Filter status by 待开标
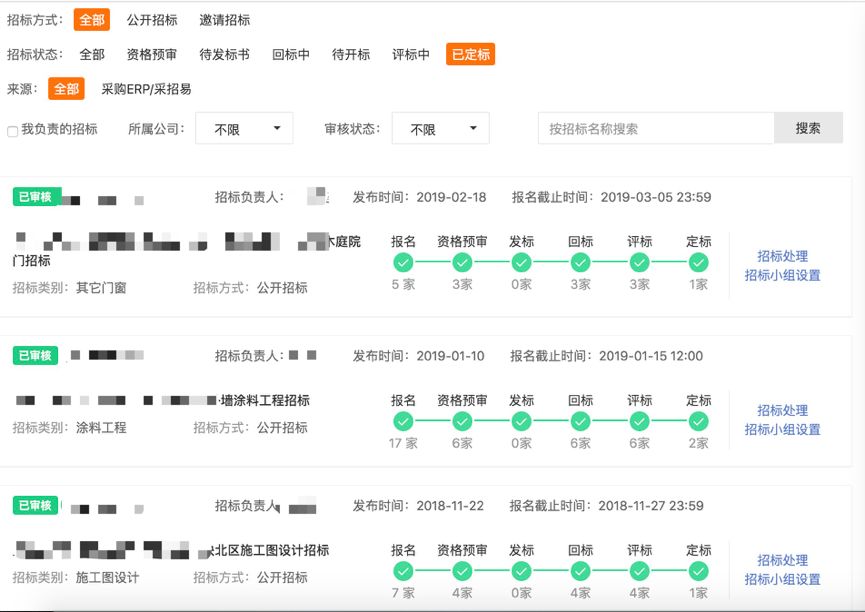Viewport: 865px width, 612px height. click(351, 54)
